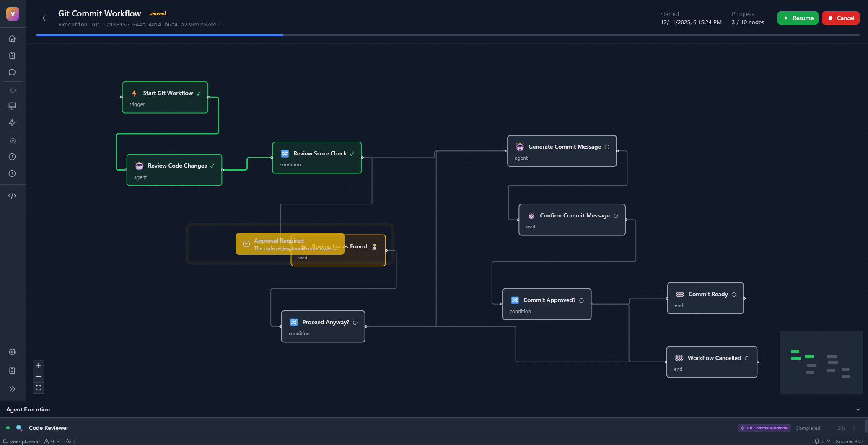Image resolution: width=868 pixels, height=445 pixels.
Task: Zoom in using the plus control
Action: click(x=38, y=365)
